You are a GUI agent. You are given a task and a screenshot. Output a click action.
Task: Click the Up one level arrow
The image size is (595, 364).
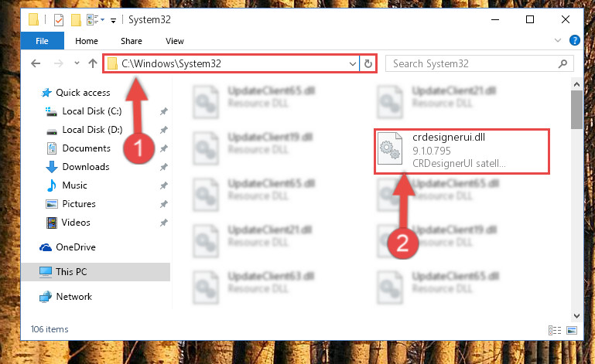pos(93,63)
